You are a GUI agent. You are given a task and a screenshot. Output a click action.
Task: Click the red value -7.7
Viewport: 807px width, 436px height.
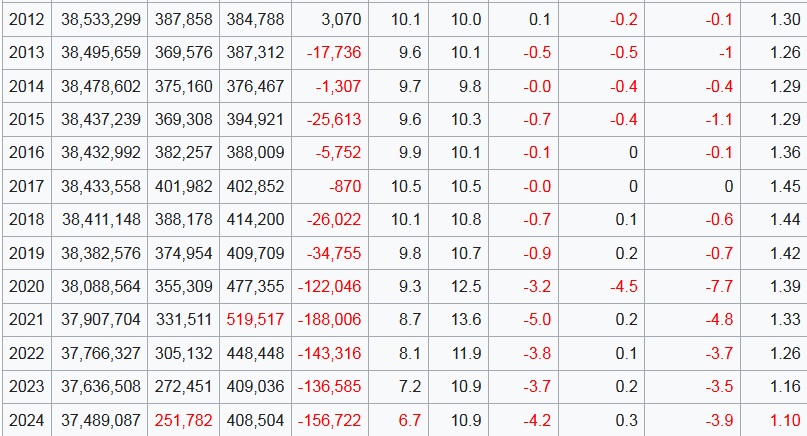tap(719, 287)
